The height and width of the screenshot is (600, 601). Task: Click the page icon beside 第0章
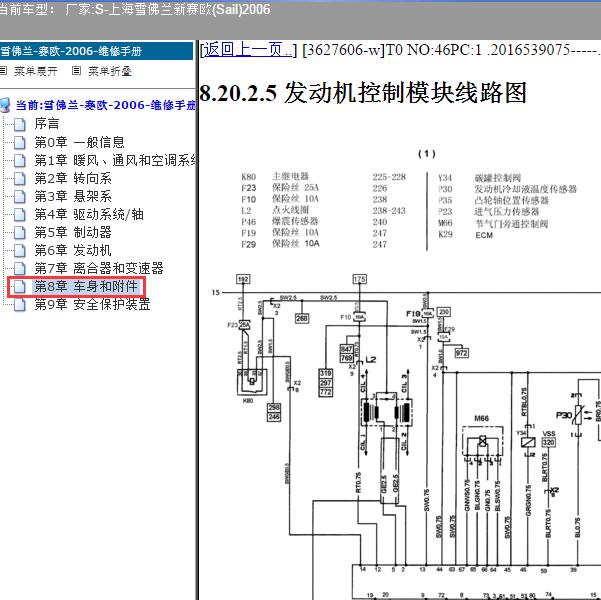20,142
